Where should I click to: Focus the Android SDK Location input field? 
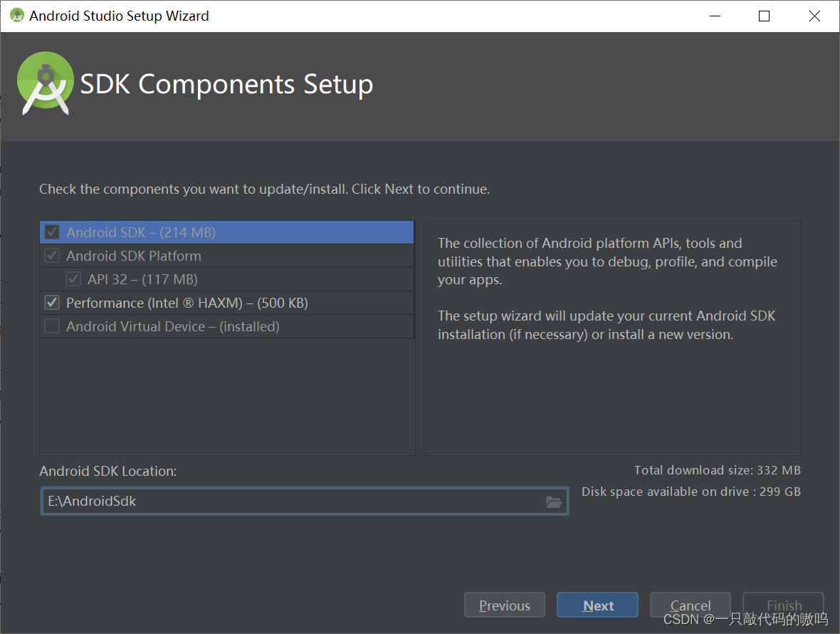click(x=304, y=501)
